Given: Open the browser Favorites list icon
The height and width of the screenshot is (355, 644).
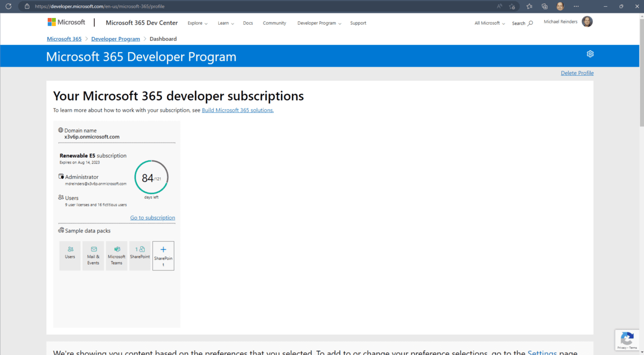Looking at the screenshot, I should (x=529, y=6).
